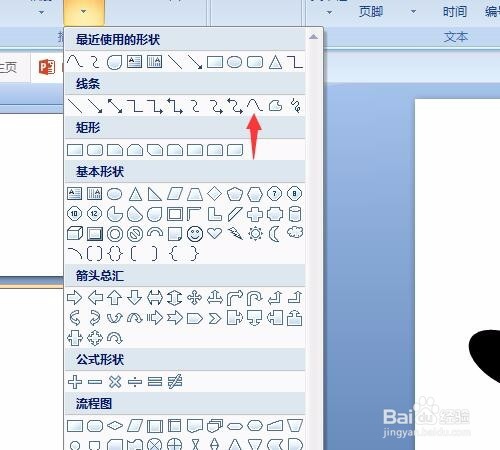
Task: Insert the Trapezoid basic shape
Action: (195, 194)
